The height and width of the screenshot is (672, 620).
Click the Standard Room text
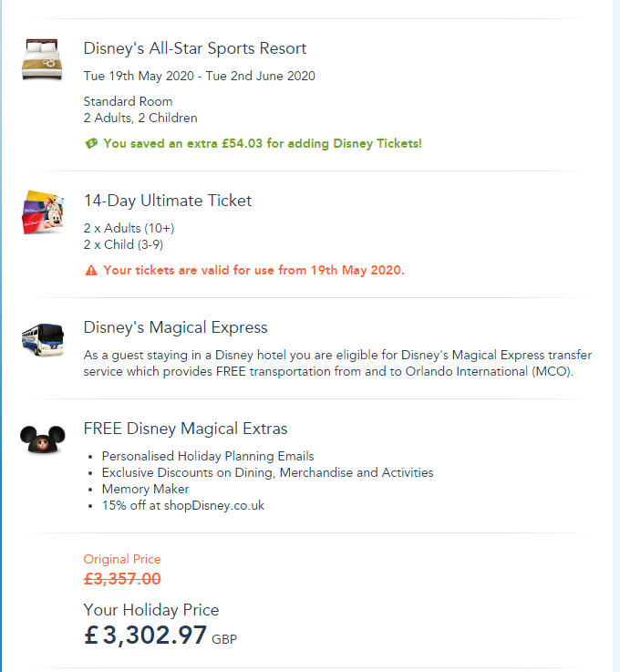(128, 101)
